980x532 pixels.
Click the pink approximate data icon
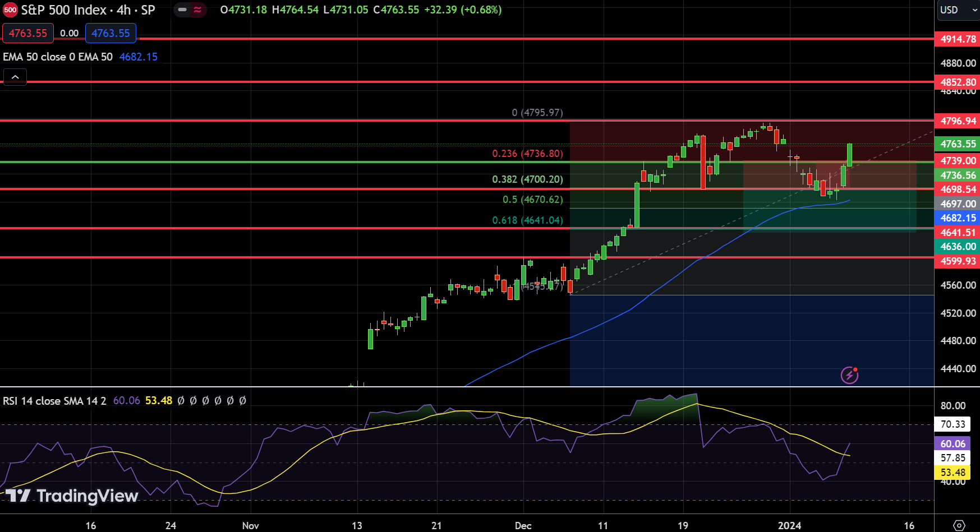(197, 10)
